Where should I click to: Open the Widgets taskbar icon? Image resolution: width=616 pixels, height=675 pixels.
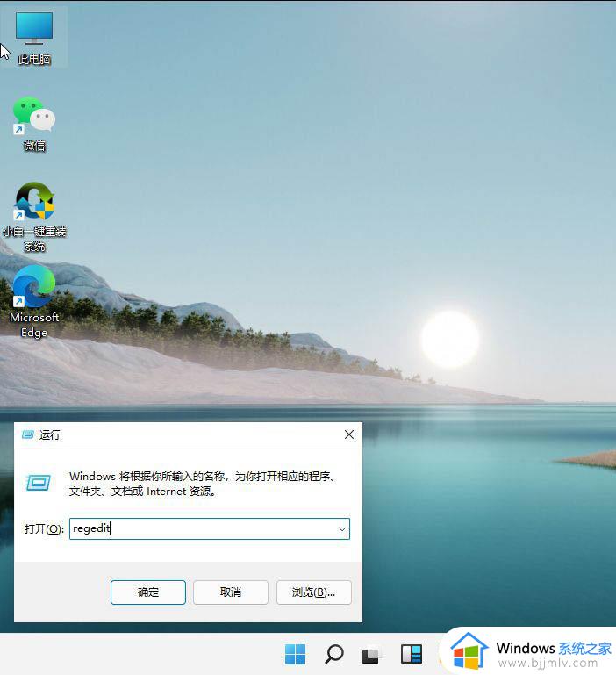coord(412,654)
